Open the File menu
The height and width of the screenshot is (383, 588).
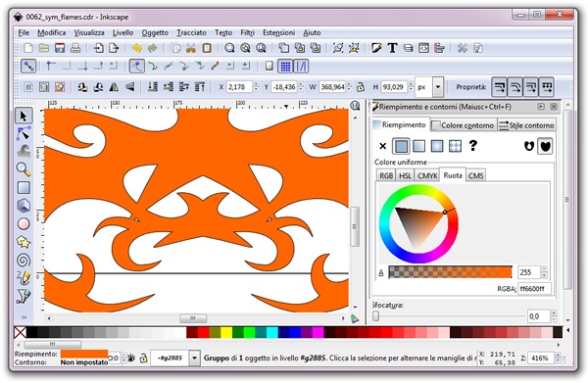tap(24, 32)
